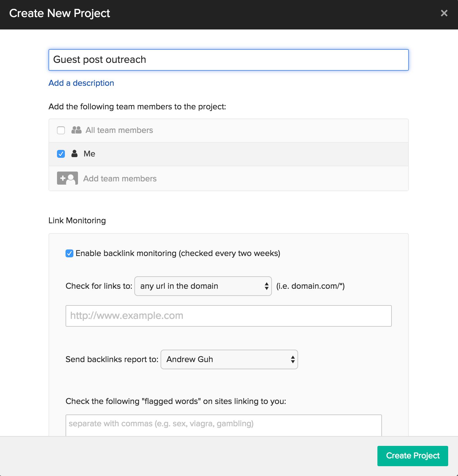Viewport: 458px width, 476px height.
Task: Click the 'All team members' label
Action: tap(119, 130)
